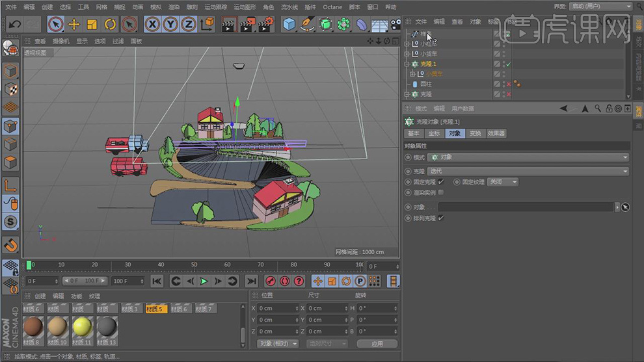Collapse the 克隆.1 tree node
644x362 pixels.
[x=407, y=64]
